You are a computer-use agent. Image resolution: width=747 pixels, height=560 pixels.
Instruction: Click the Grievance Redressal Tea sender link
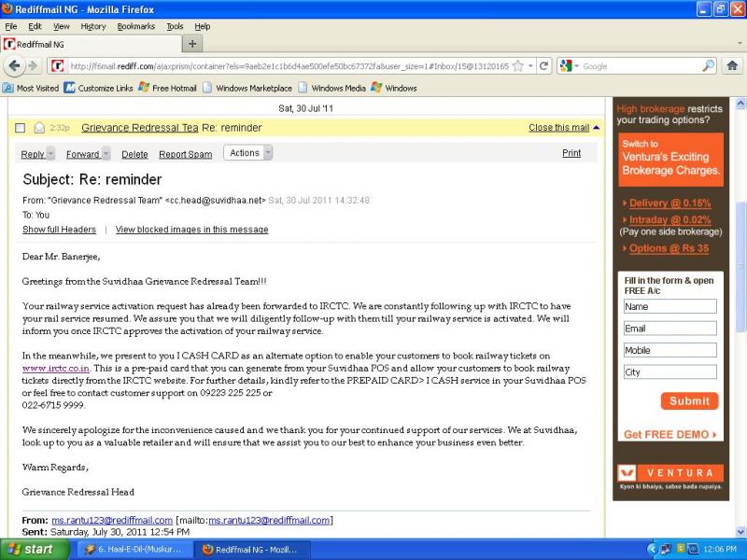click(139, 128)
